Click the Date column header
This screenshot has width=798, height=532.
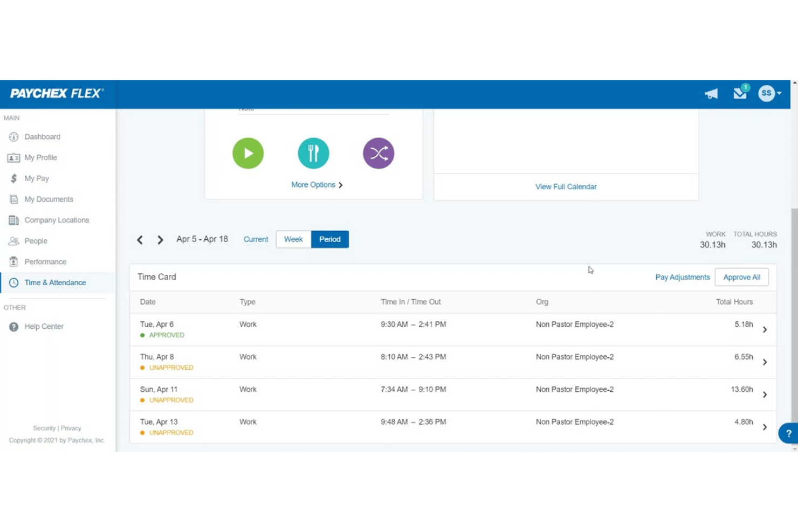coord(148,302)
